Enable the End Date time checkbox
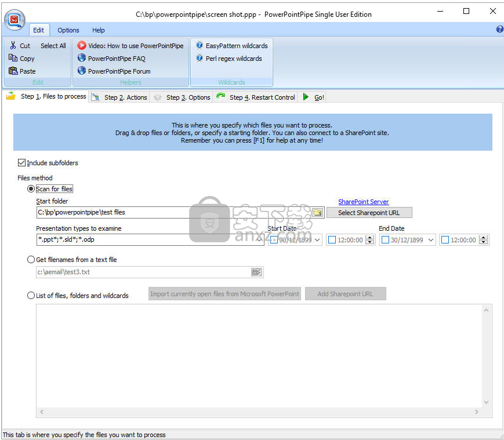Screen dimensions: 504x440 [x=445, y=240]
